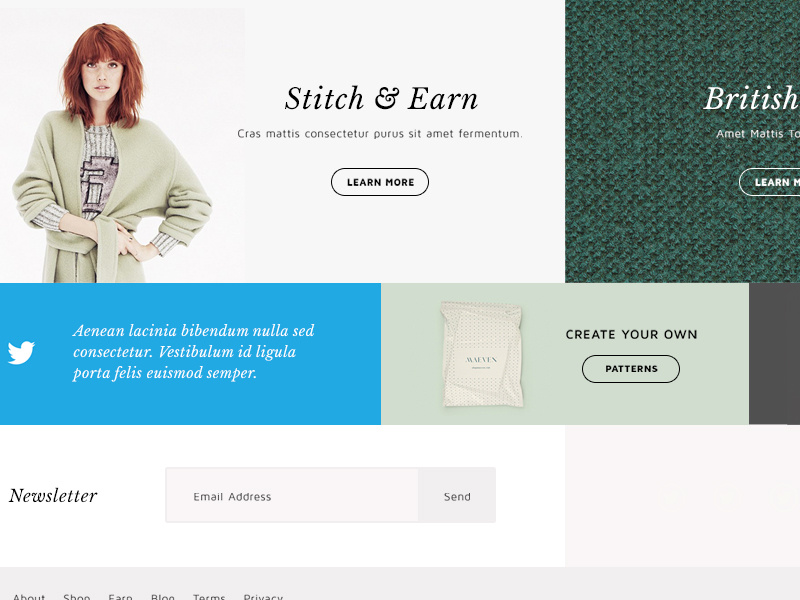The height and width of the screenshot is (600, 800).
Task: Click the dark gray panel beside Patterns
Action: point(774,354)
